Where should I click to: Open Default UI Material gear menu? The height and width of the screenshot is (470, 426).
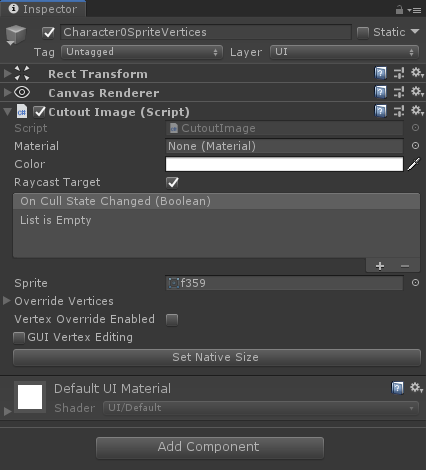tap(417, 388)
